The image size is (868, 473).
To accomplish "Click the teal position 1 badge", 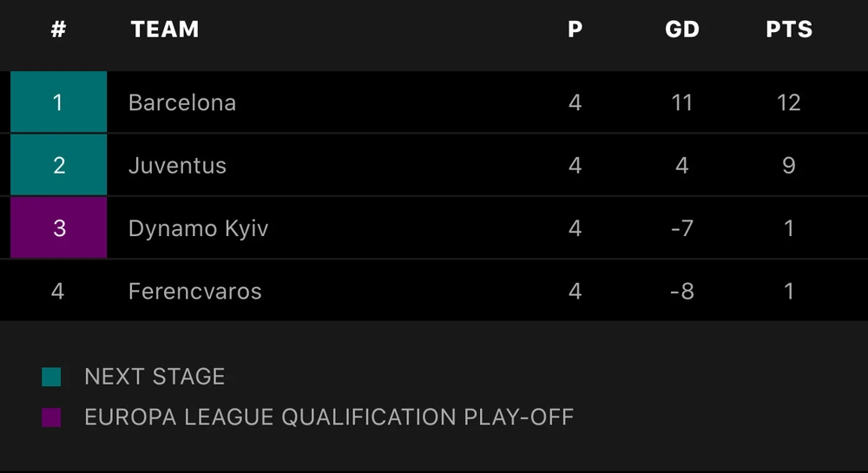I will (x=58, y=102).
